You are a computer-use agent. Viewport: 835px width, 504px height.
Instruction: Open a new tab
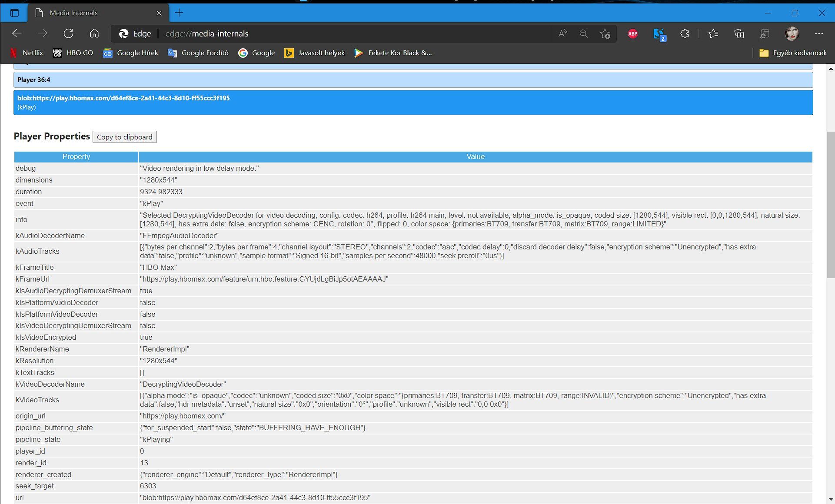(x=179, y=13)
